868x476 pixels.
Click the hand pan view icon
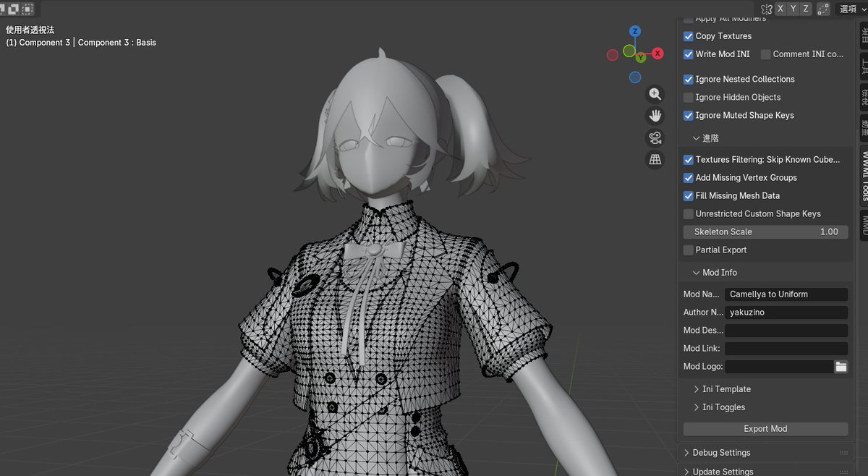pos(655,116)
